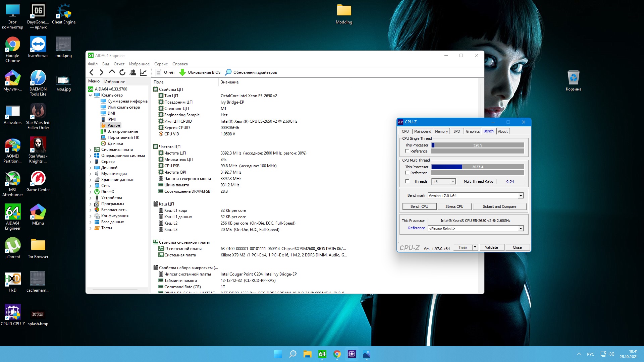Expand the Системная плата tree node
This screenshot has width=644, height=362.
pyautogui.click(x=90, y=150)
